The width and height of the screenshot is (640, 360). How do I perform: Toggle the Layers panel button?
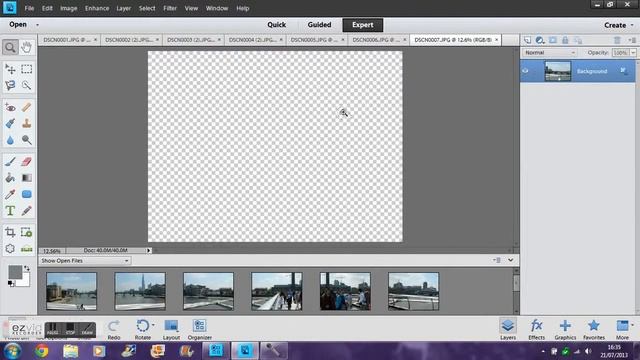(x=508, y=329)
